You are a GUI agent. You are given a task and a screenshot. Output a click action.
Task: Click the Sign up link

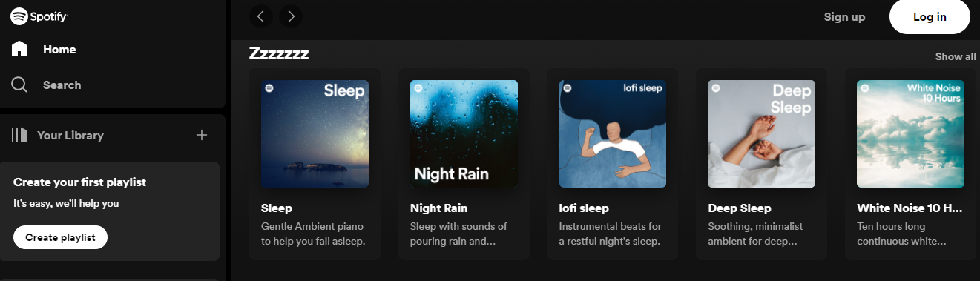pyautogui.click(x=844, y=17)
